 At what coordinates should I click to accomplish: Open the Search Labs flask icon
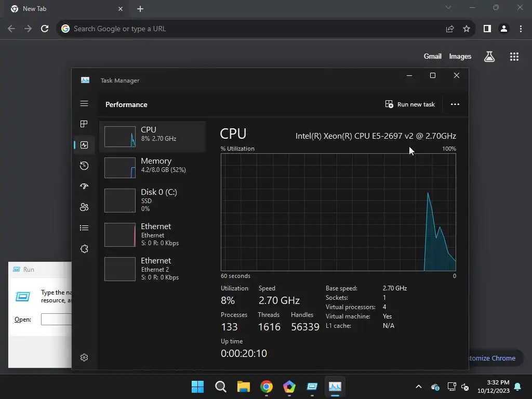pos(489,56)
